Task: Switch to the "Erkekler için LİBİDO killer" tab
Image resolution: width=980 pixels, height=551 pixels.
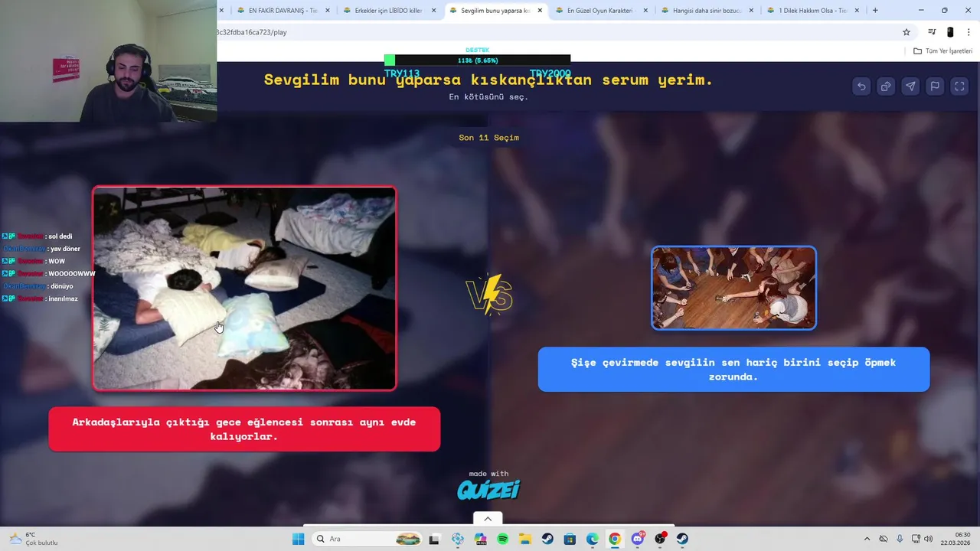Action: coord(388,11)
